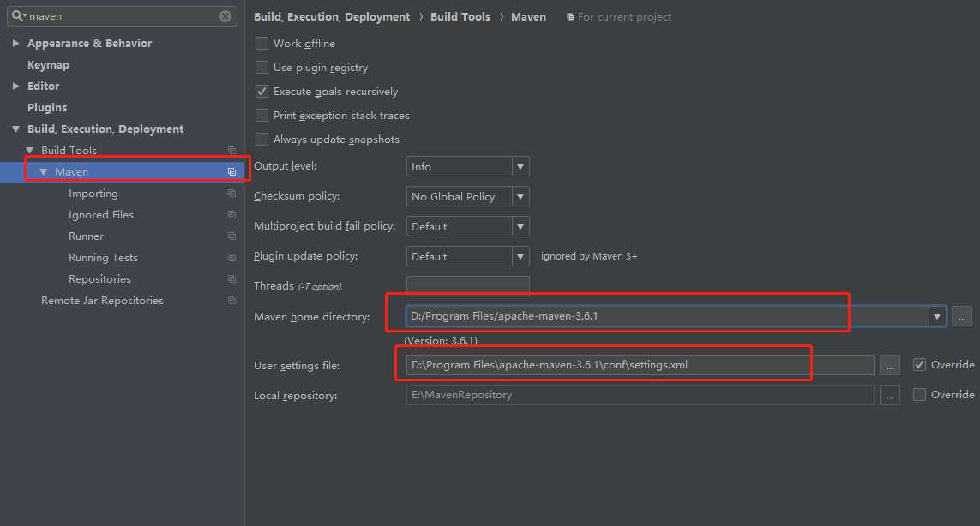
Task: Click the 'ignored by Maven 3+' note
Action: (x=589, y=256)
